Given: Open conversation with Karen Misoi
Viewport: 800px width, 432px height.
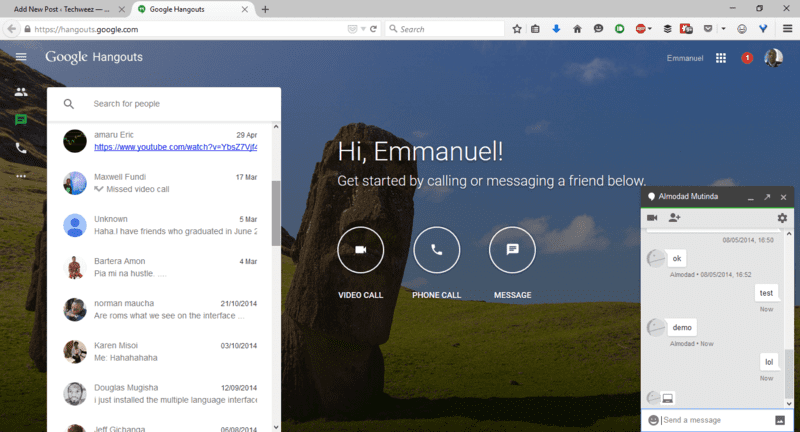Looking at the screenshot, I should click(x=160, y=351).
